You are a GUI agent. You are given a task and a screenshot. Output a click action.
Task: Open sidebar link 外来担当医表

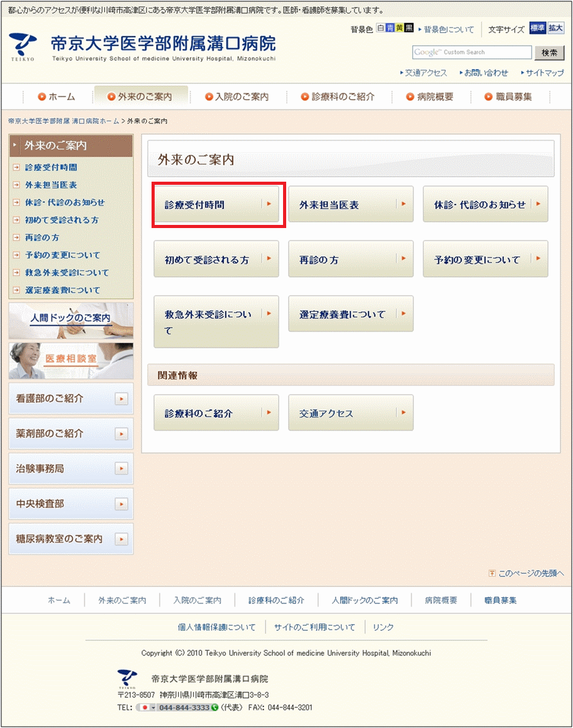tap(51, 185)
